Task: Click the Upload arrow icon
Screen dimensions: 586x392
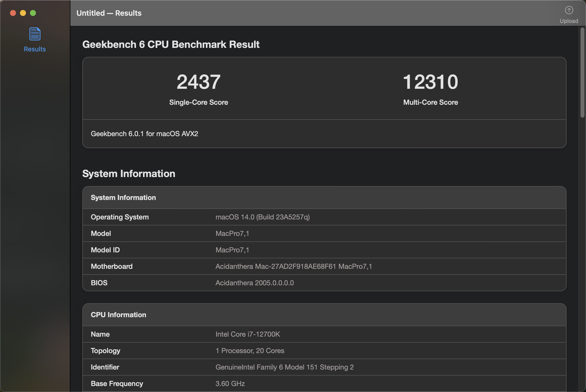Action: point(569,10)
